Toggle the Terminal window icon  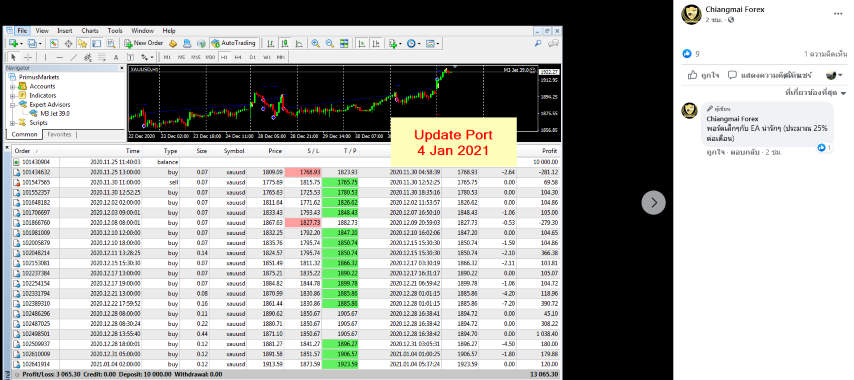96,43
